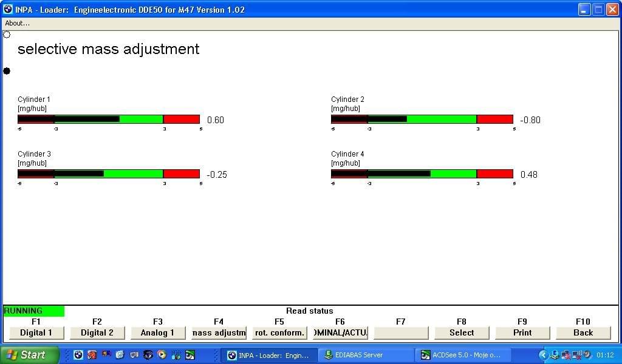Switch to the EDIABAS Server taskbar button
622x364 pixels.
click(366, 356)
